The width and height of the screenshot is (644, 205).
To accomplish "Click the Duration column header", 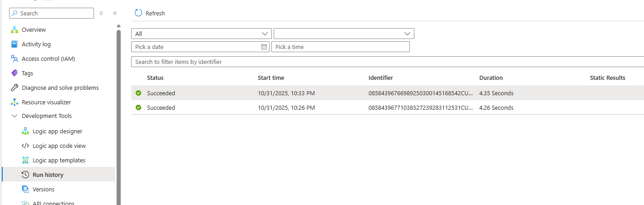I will click(x=491, y=78).
